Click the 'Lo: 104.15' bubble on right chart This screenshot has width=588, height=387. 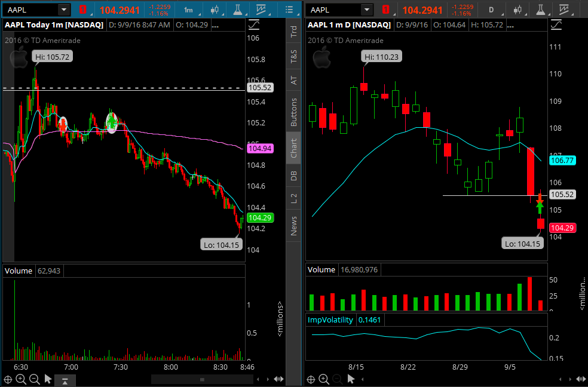click(522, 244)
